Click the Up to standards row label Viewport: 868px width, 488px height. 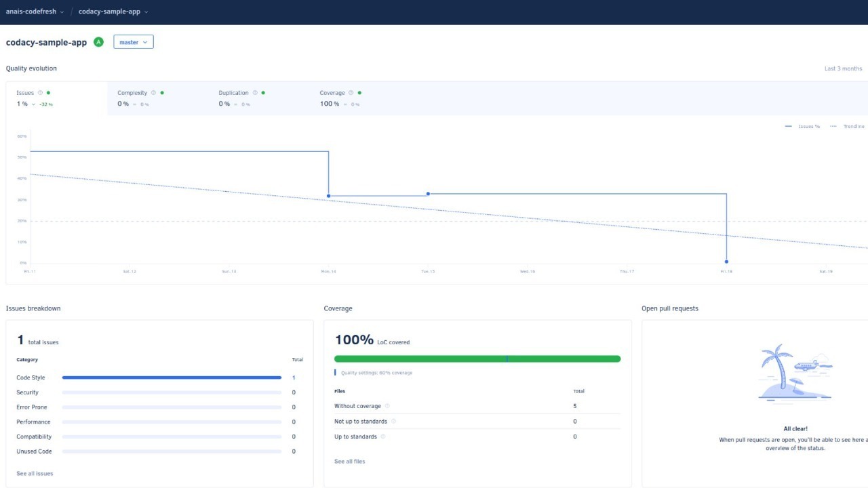click(355, 436)
